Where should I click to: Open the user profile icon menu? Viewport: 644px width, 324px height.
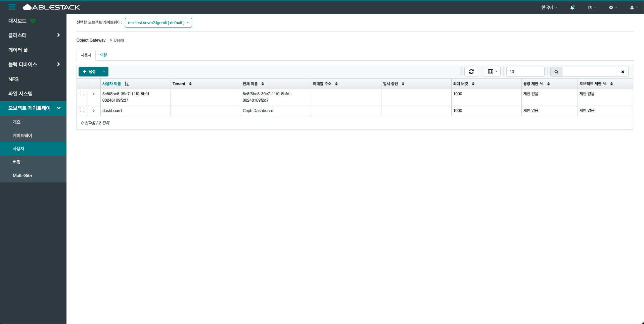pyautogui.click(x=634, y=7)
